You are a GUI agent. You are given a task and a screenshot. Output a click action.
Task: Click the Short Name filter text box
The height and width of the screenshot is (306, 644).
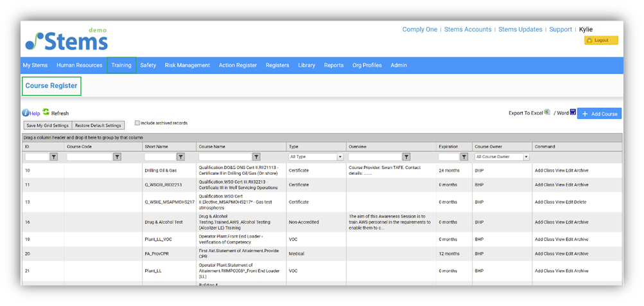(161, 157)
